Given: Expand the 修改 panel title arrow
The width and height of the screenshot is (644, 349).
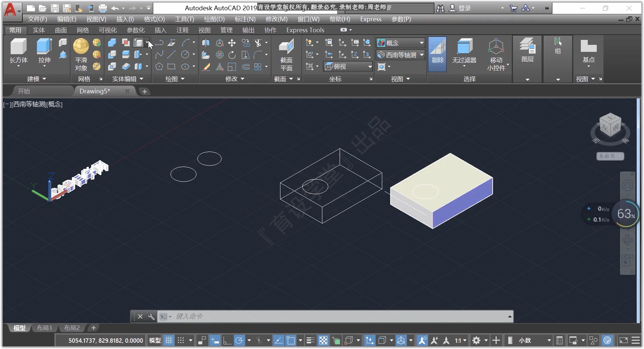Looking at the screenshot, I should [242, 79].
